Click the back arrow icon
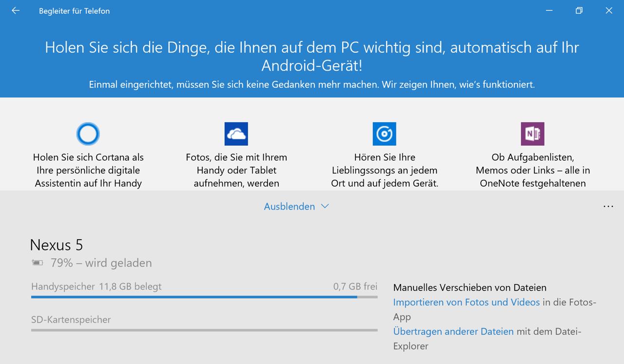This screenshot has width=624, height=364. (x=16, y=11)
